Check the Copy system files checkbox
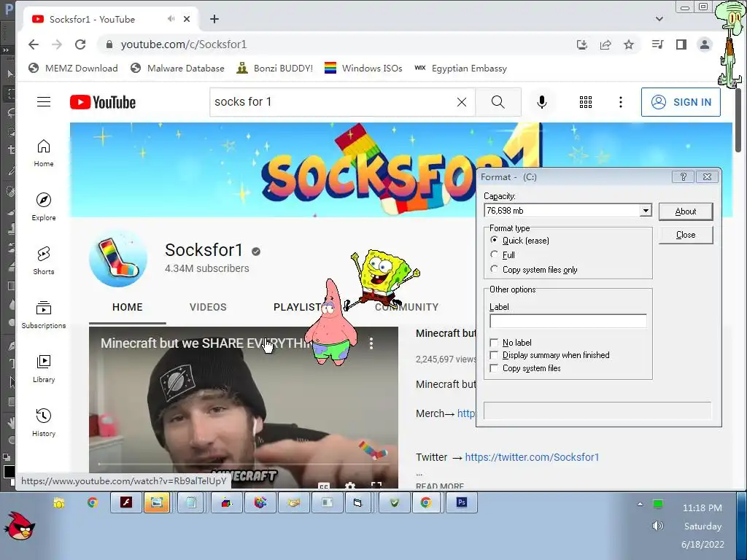This screenshot has height=560, width=747. 494,368
